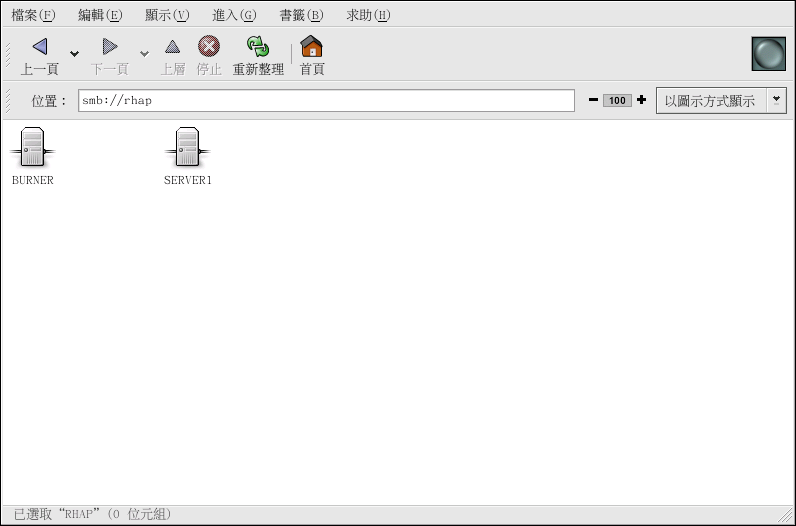This screenshot has height=526, width=796.
Task: Click the Nautilus throbber icon
Action: click(x=768, y=54)
